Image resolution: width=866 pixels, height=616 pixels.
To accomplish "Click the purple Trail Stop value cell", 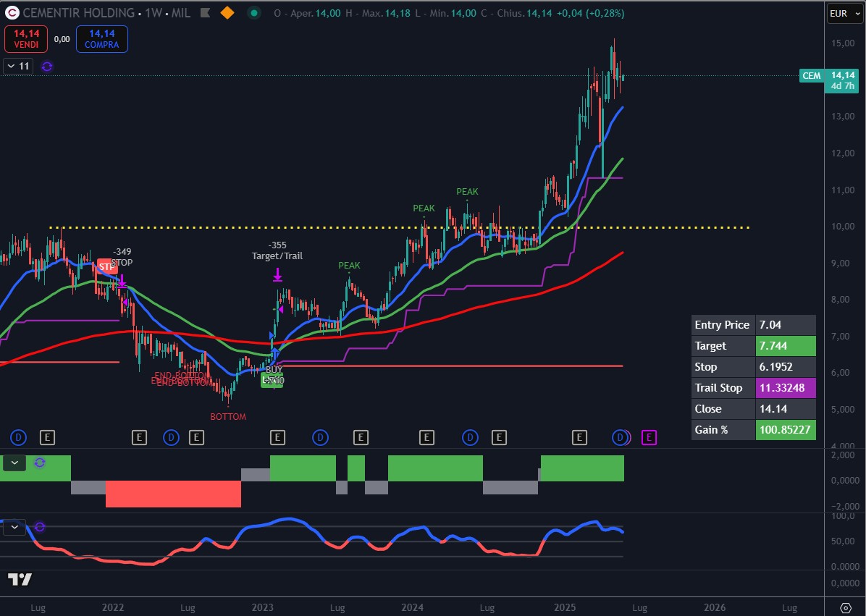I will pyautogui.click(x=785, y=387).
